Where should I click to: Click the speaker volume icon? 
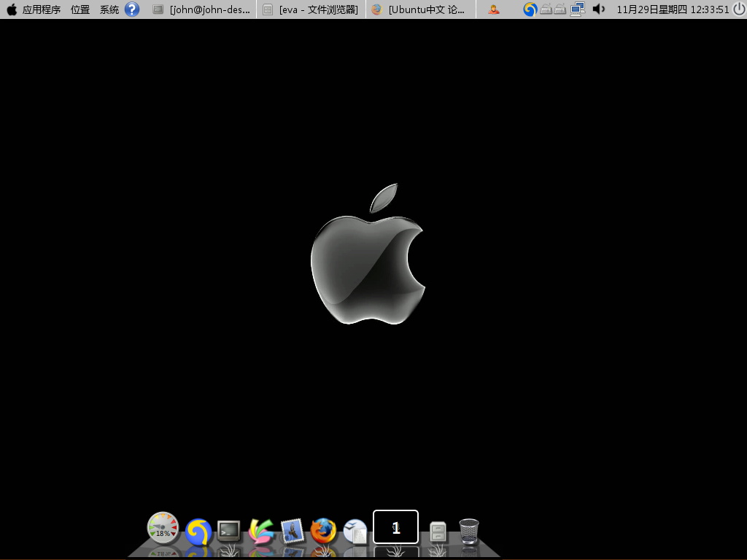coord(599,9)
